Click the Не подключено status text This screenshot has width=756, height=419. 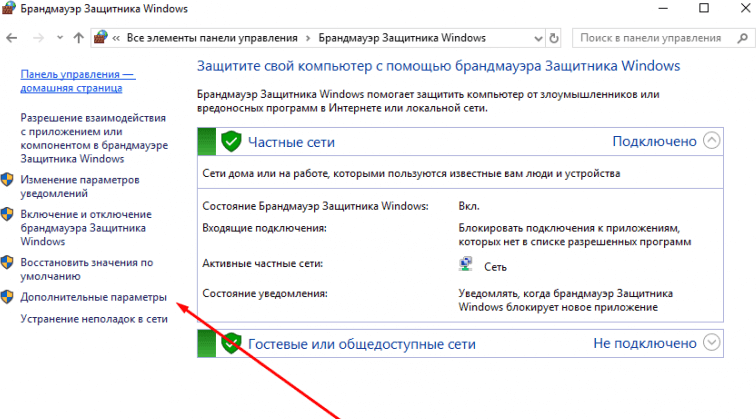click(x=645, y=343)
